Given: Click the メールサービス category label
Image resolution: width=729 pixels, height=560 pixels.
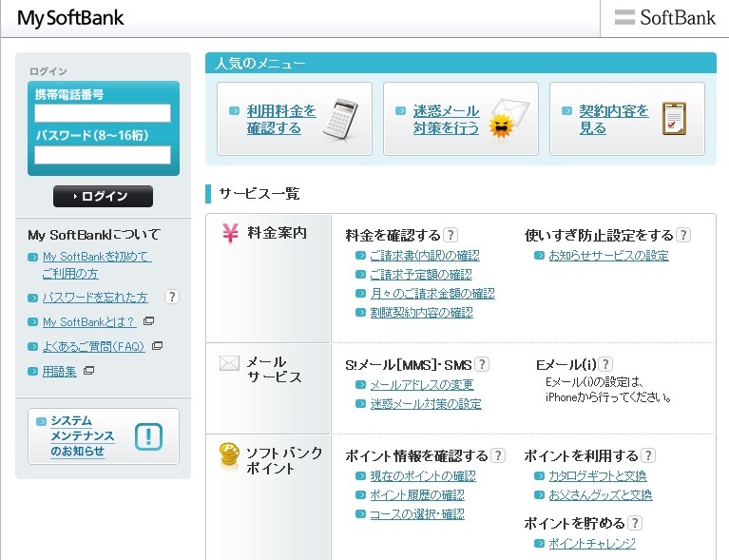Looking at the screenshot, I should [275, 369].
